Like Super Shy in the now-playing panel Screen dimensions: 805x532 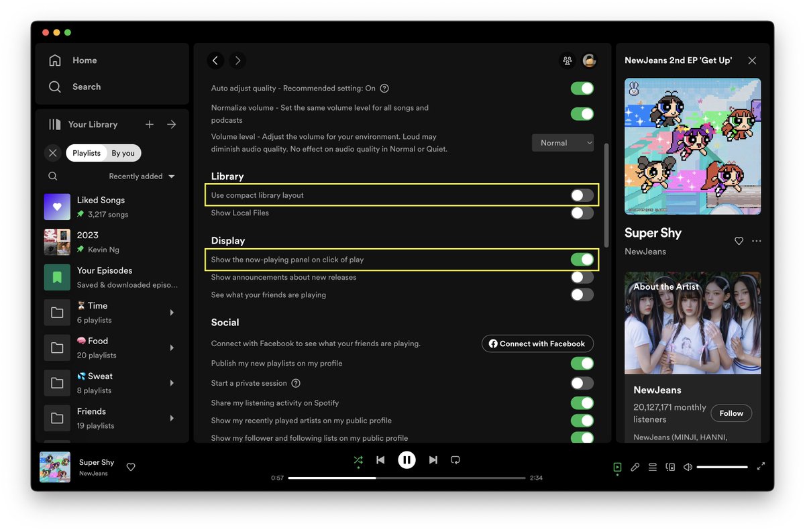click(x=739, y=241)
